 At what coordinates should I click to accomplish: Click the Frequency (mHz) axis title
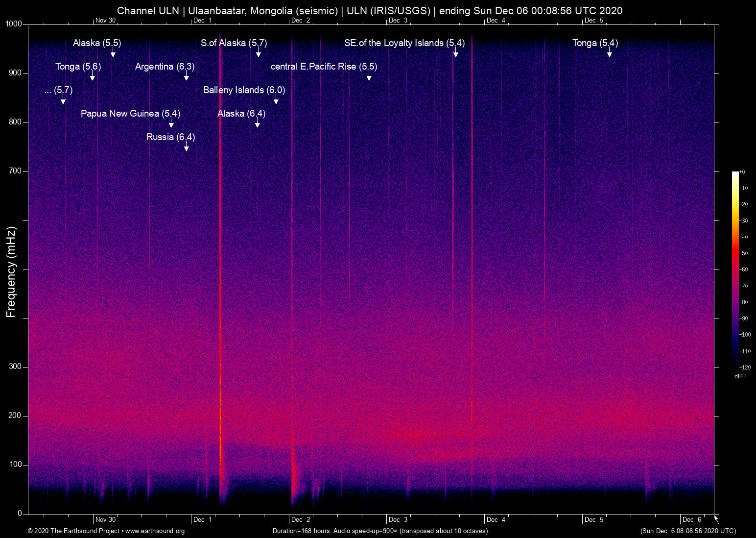tap(11, 272)
